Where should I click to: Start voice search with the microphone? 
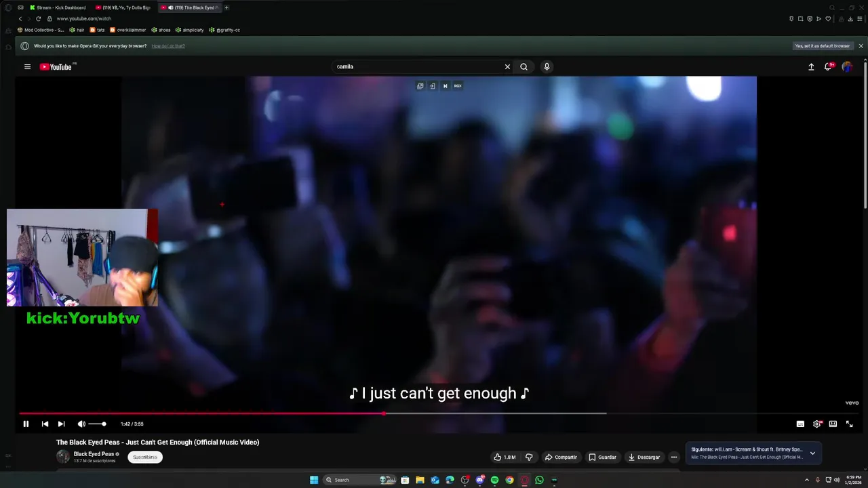click(547, 66)
